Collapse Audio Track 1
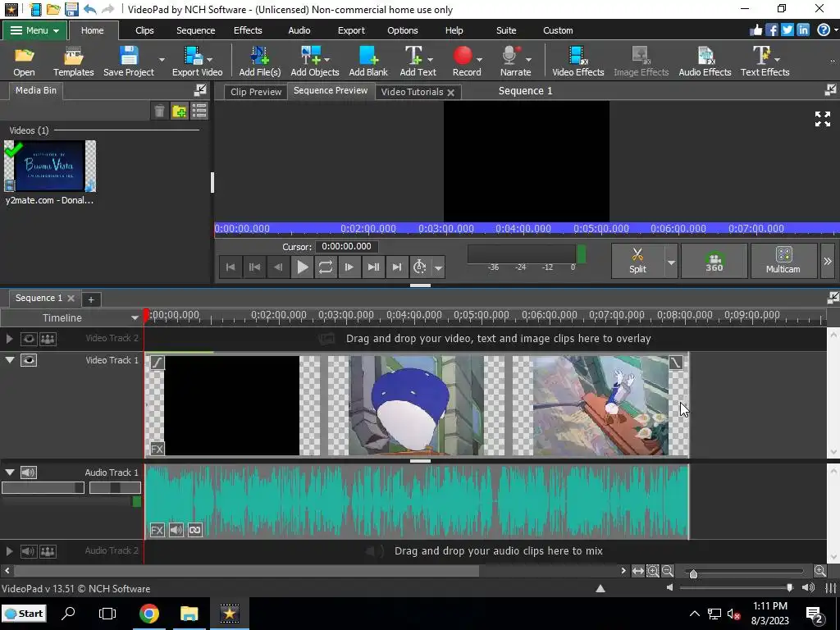 [10, 472]
